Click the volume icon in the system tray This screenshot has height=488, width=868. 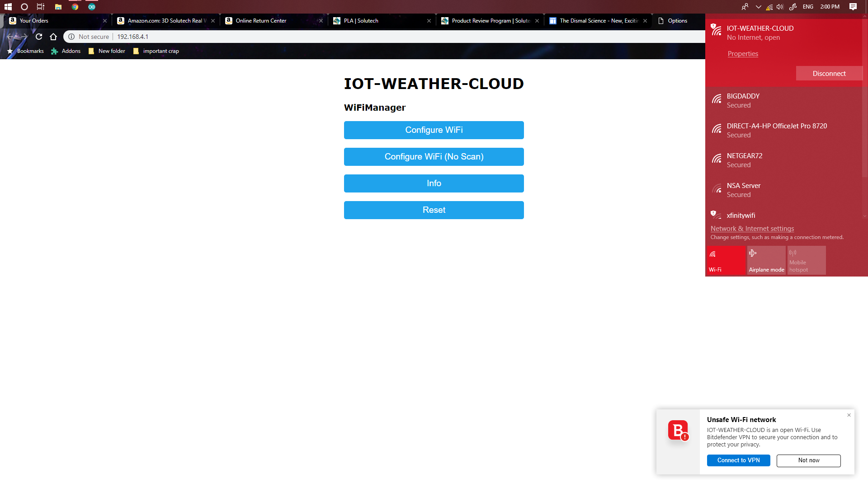coord(779,6)
